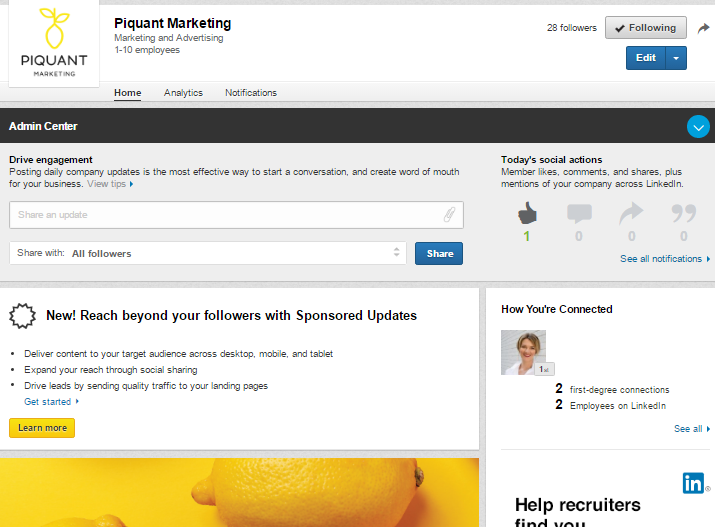Click the Employees on LinkedIn text
The width and height of the screenshot is (715, 527).
click(x=618, y=406)
